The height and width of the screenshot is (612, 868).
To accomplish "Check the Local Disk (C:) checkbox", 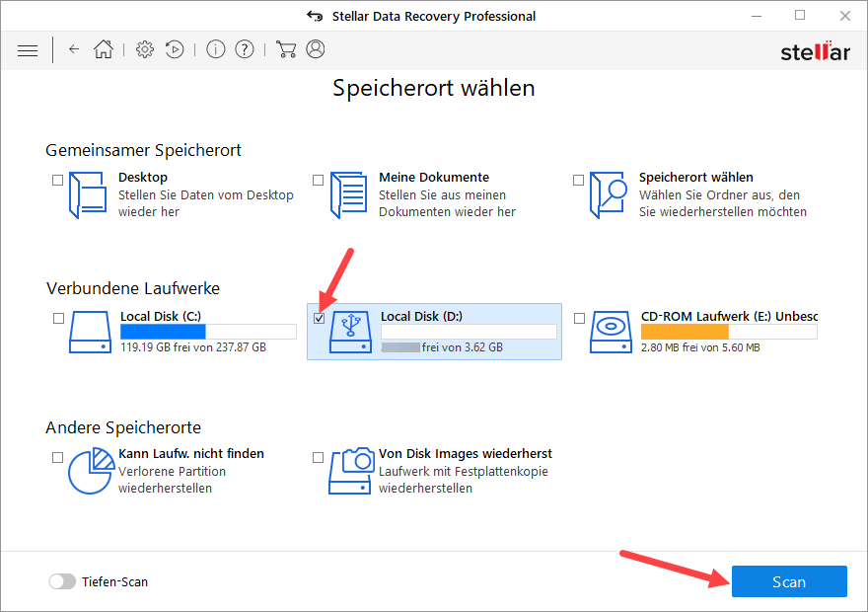I will click(x=58, y=319).
